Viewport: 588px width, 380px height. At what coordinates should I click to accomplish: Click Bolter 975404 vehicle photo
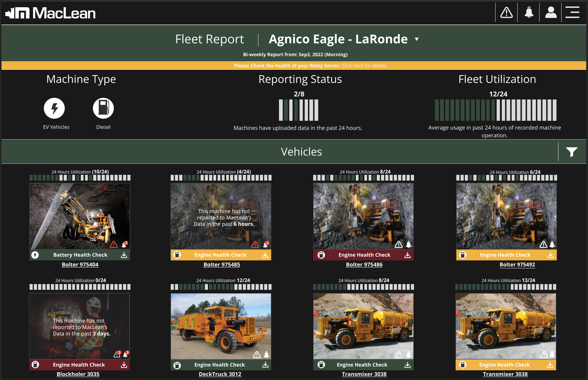[x=80, y=216]
